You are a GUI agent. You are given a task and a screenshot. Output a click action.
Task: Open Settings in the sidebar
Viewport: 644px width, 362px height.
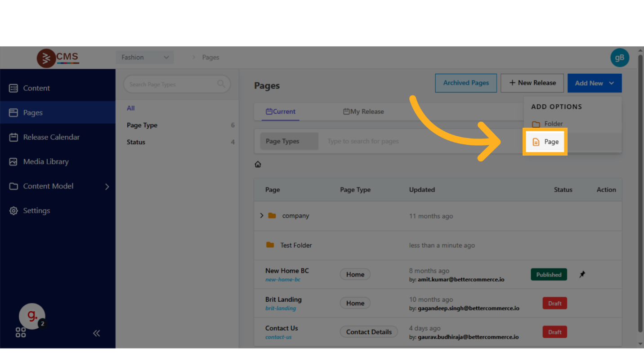click(x=36, y=210)
